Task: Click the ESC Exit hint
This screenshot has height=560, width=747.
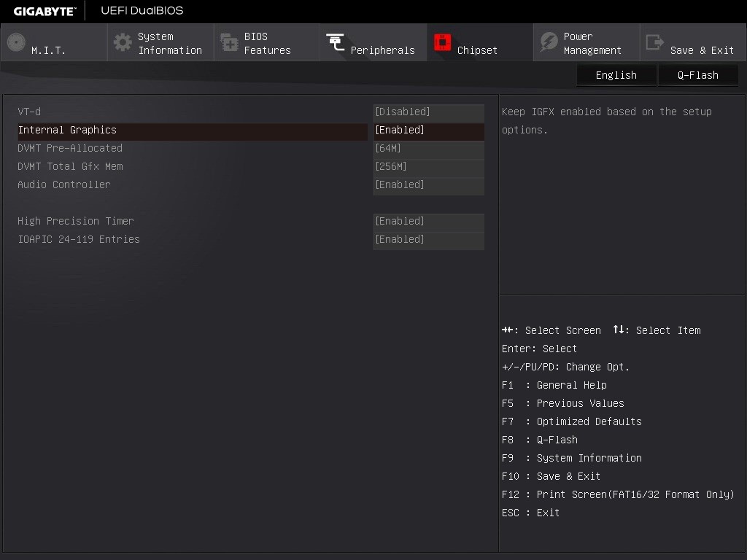Action: click(531, 513)
